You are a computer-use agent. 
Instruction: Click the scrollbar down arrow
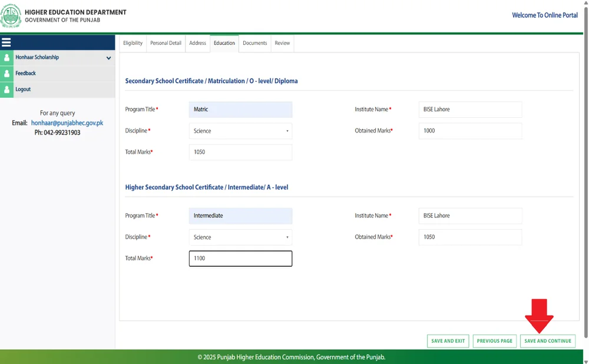[586, 362]
